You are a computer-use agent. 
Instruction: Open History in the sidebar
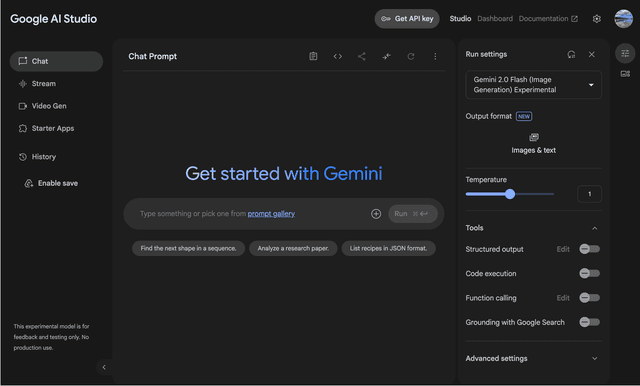point(56,157)
